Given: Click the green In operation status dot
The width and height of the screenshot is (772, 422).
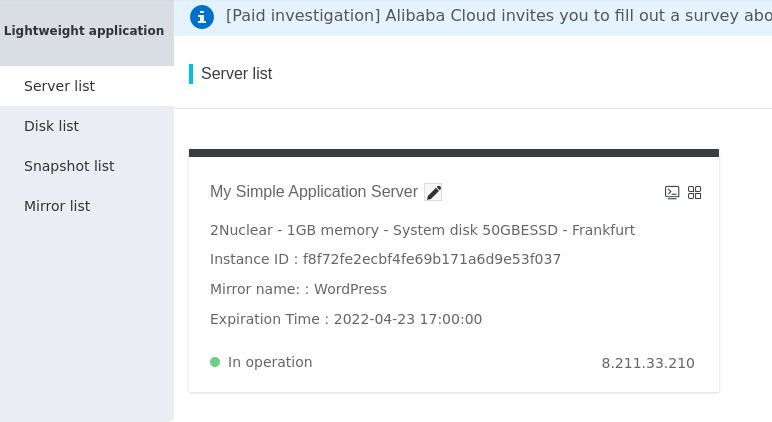Looking at the screenshot, I should (215, 362).
